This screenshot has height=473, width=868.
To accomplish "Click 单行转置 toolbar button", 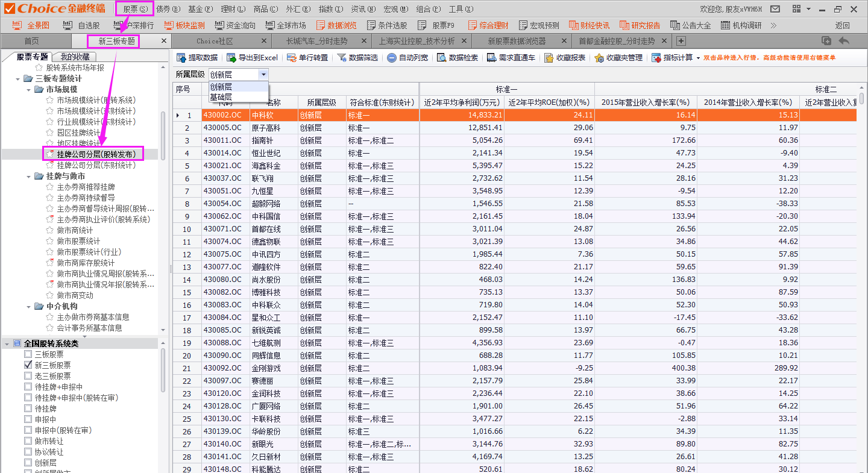I will coord(307,58).
